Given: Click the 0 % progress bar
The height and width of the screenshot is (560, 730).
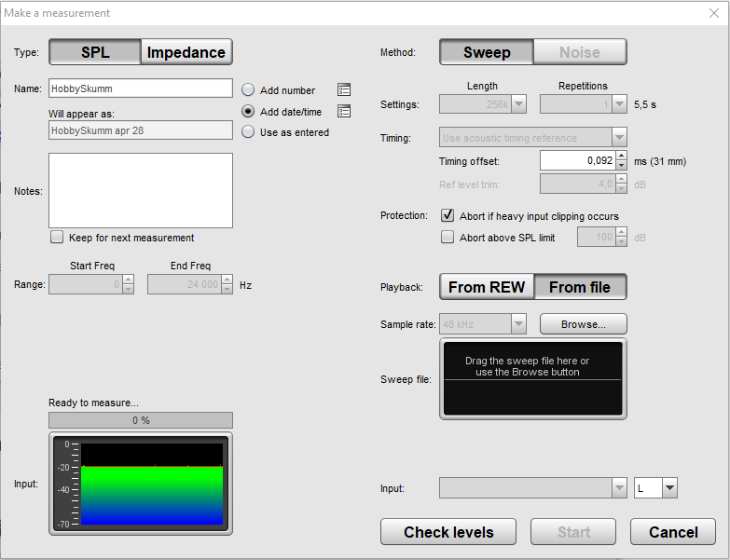Looking at the screenshot, I should [x=141, y=420].
